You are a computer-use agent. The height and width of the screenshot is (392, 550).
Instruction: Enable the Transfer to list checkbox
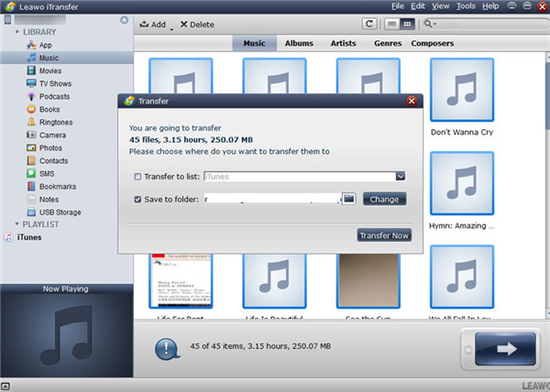pyautogui.click(x=137, y=177)
